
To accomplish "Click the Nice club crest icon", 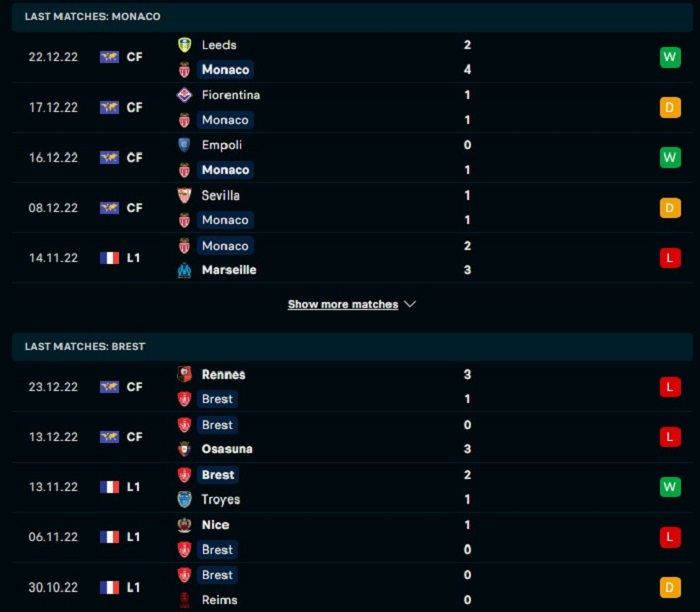I will (x=184, y=525).
